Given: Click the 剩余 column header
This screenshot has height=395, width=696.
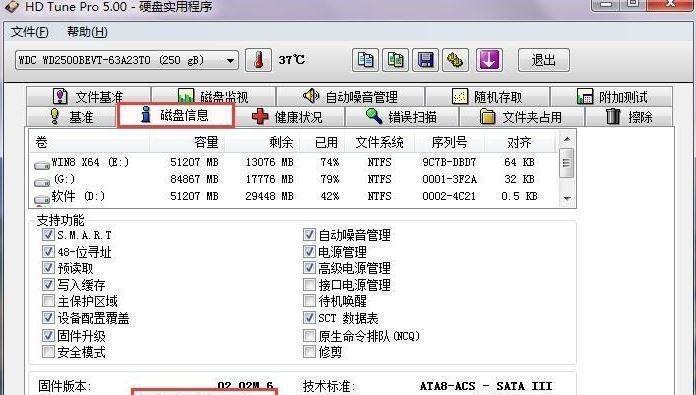Looking at the screenshot, I should [x=262, y=142].
